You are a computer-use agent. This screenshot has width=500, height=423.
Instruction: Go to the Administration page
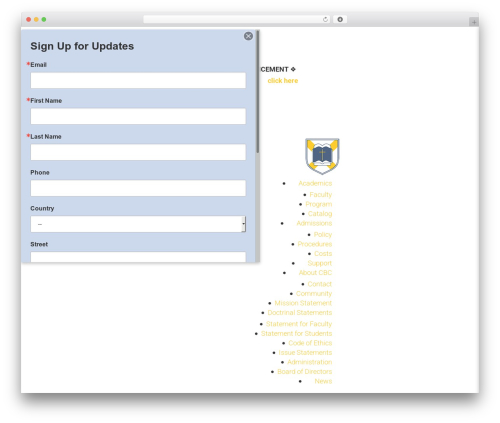coord(310,362)
